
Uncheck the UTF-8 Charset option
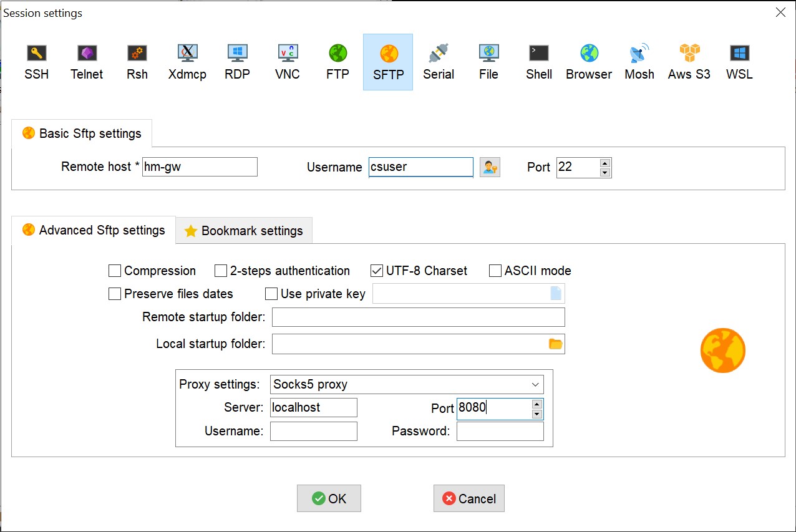click(x=377, y=271)
